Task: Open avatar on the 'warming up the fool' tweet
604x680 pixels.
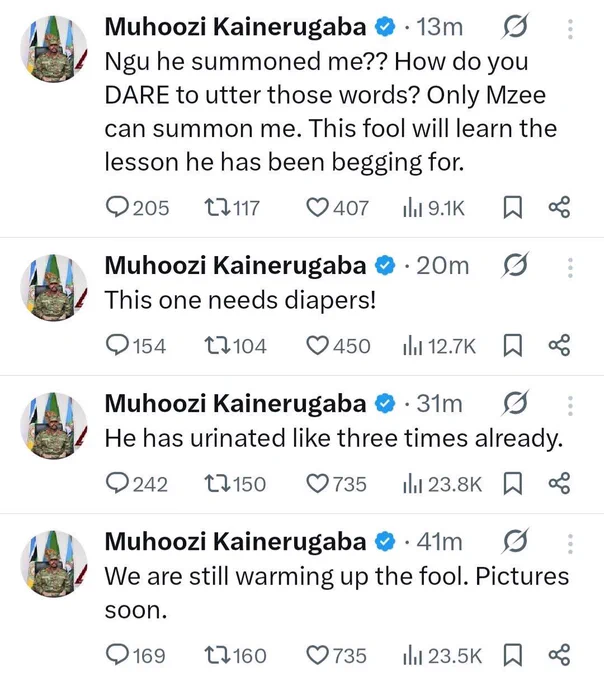Action: [54, 563]
